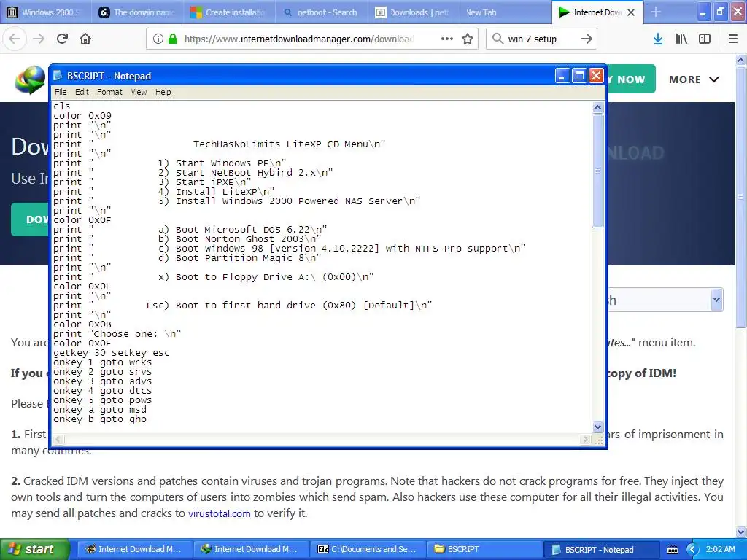747x560 pixels.
Task: Click the Notepad scroll up arrow
Action: (597, 108)
